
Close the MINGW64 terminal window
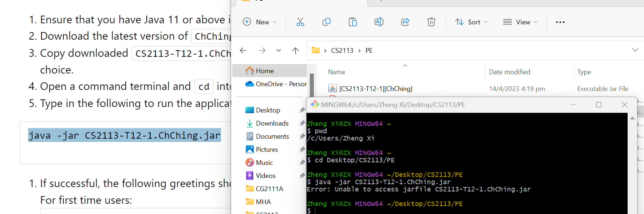click(624, 105)
